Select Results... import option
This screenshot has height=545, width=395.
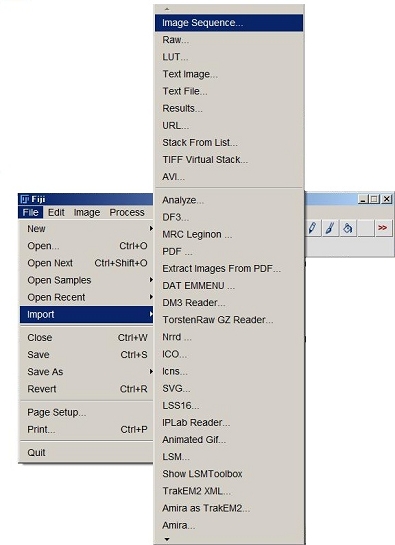pyautogui.click(x=229, y=108)
